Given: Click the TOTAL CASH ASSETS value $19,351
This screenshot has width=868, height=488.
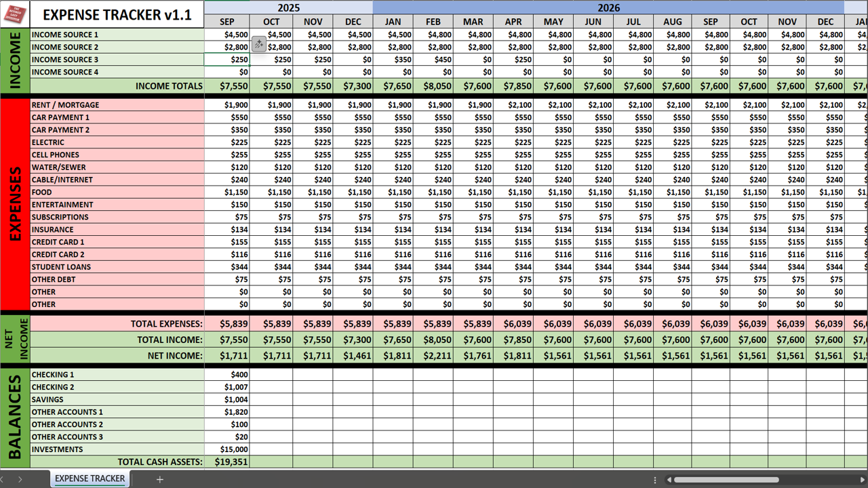Looking at the screenshot, I should point(227,462).
